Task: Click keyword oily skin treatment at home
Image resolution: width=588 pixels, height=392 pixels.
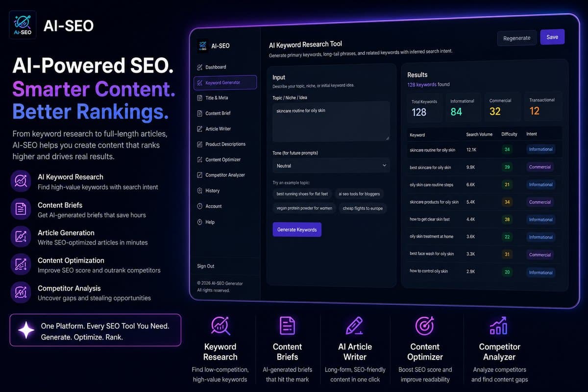Action: click(431, 237)
